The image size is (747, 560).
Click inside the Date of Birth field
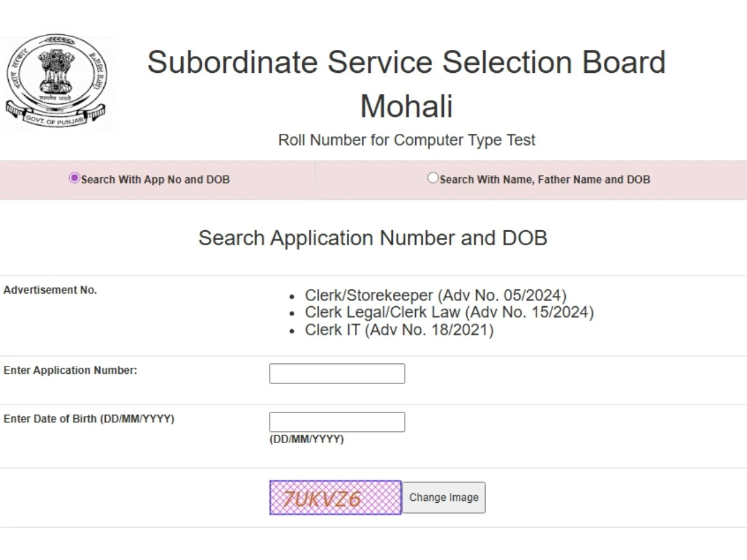pos(337,422)
